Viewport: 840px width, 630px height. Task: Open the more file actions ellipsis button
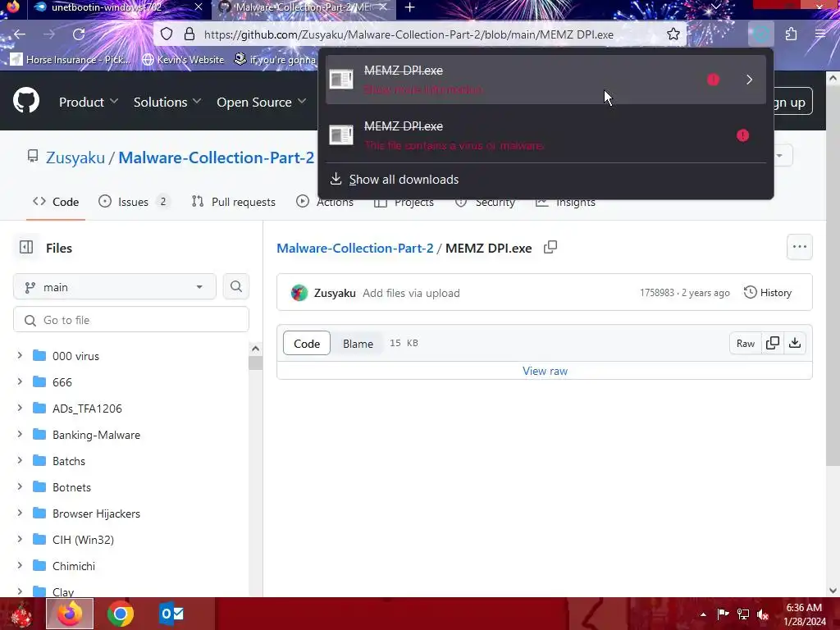click(799, 247)
